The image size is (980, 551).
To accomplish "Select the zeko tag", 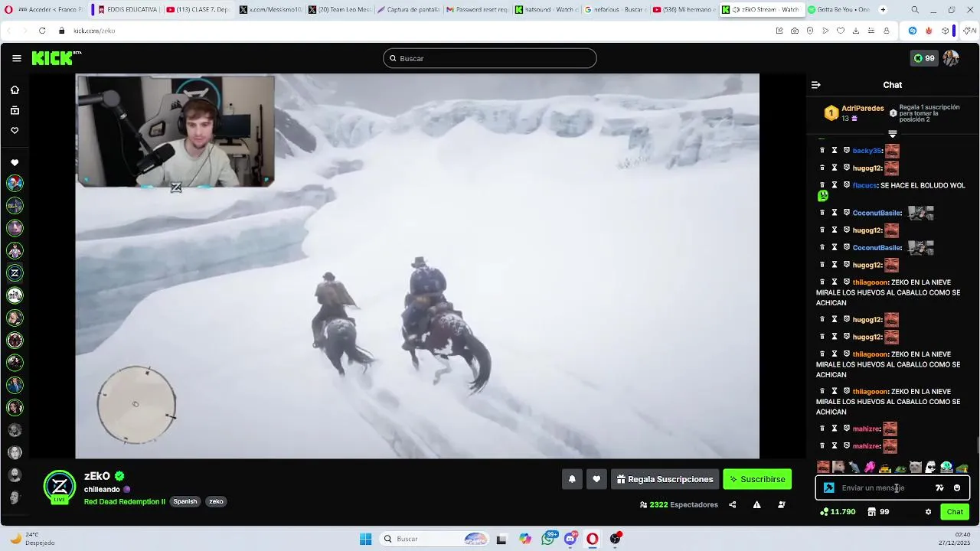I will click(x=216, y=502).
